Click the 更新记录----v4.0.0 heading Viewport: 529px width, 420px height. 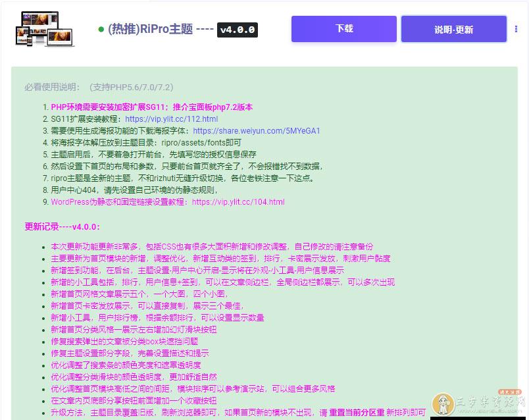[x=62, y=227]
